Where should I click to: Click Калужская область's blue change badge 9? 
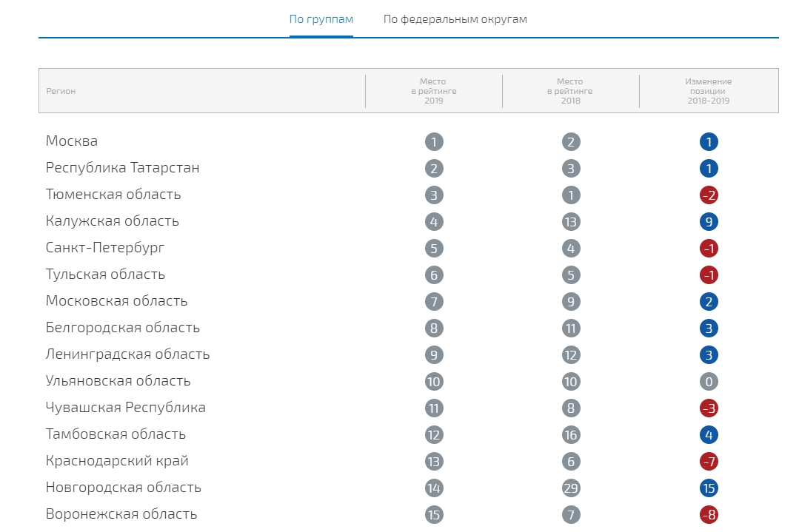709,221
